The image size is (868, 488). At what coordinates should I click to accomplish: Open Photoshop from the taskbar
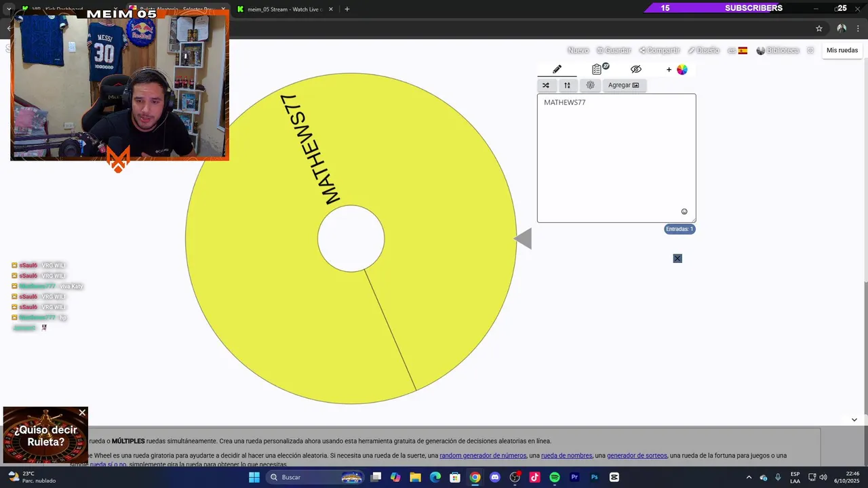[x=594, y=477]
